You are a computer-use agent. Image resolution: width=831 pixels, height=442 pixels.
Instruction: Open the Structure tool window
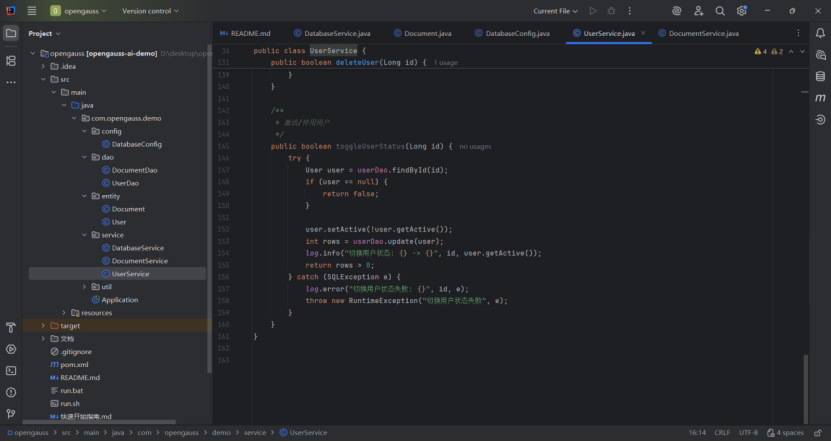tap(11, 60)
